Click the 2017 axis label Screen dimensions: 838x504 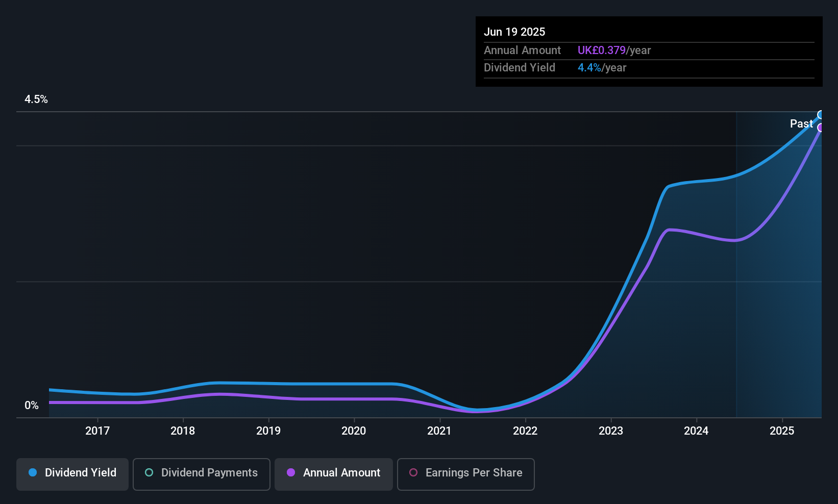click(x=97, y=431)
